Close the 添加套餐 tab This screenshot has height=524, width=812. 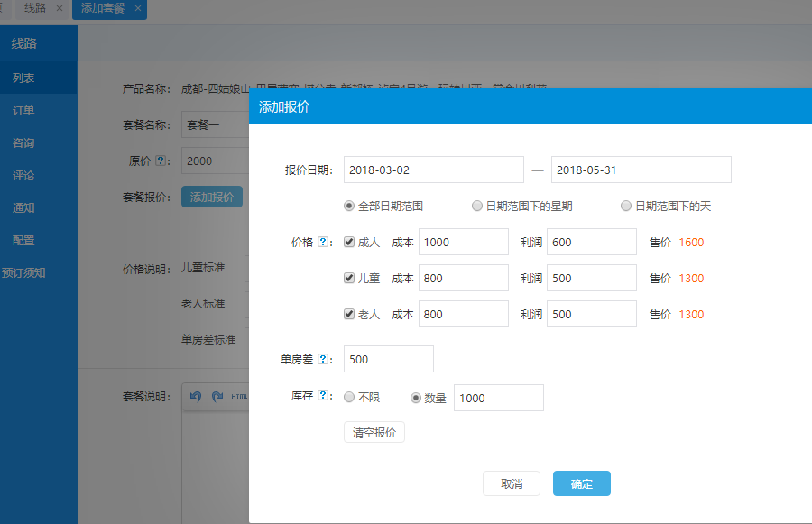point(138,8)
